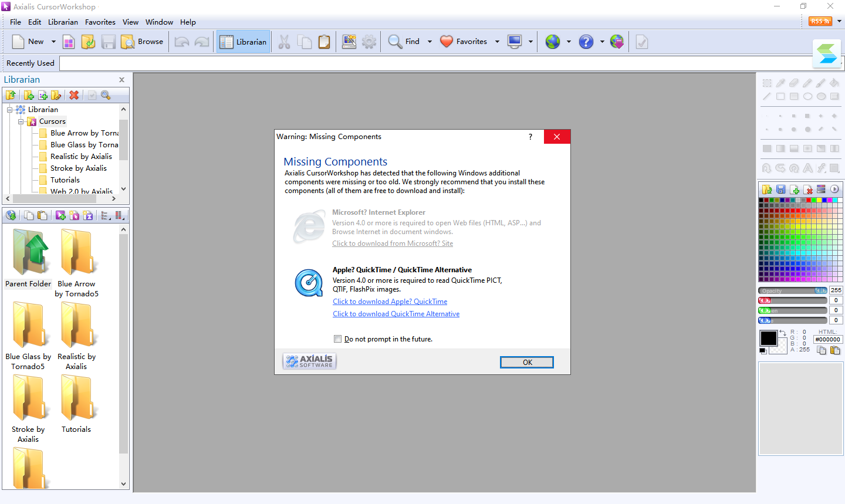Toggle the Librarian panel toolbar button
The image size is (845, 504).
tap(244, 42)
